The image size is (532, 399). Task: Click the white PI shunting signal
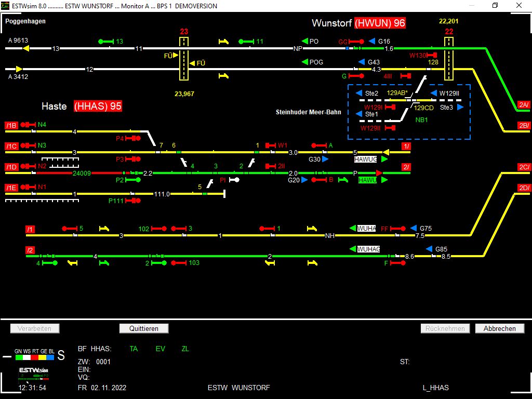pos(234,180)
